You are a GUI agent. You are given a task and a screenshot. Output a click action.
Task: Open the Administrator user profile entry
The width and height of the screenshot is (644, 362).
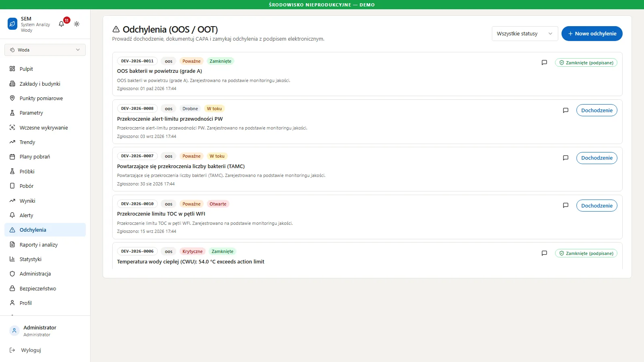pos(45,331)
